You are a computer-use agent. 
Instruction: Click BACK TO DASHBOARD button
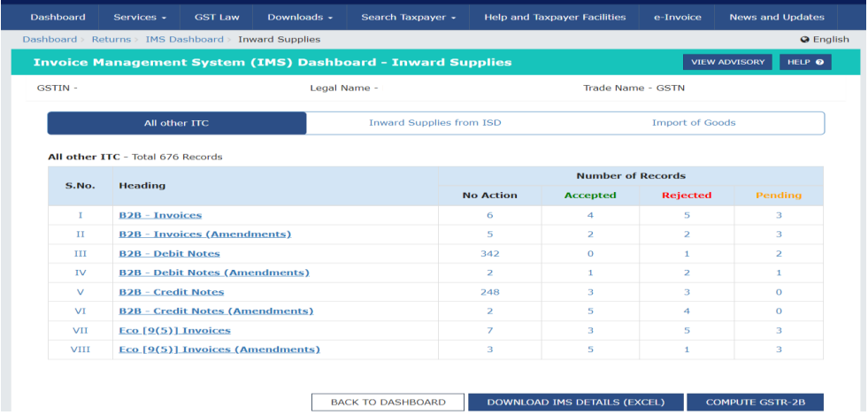pyautogui.click(x=388, y=402)
